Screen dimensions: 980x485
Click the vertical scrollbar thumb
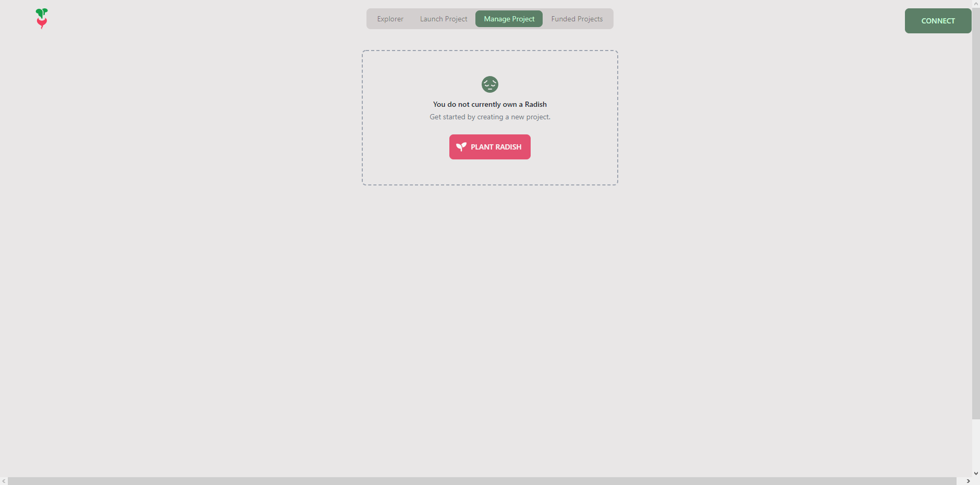click(x=976, y=214)
